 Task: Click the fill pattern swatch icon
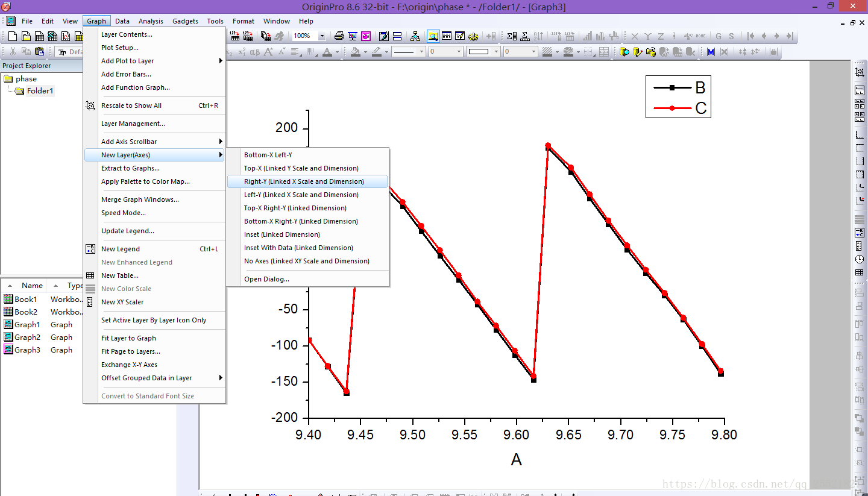pos(547,52)
